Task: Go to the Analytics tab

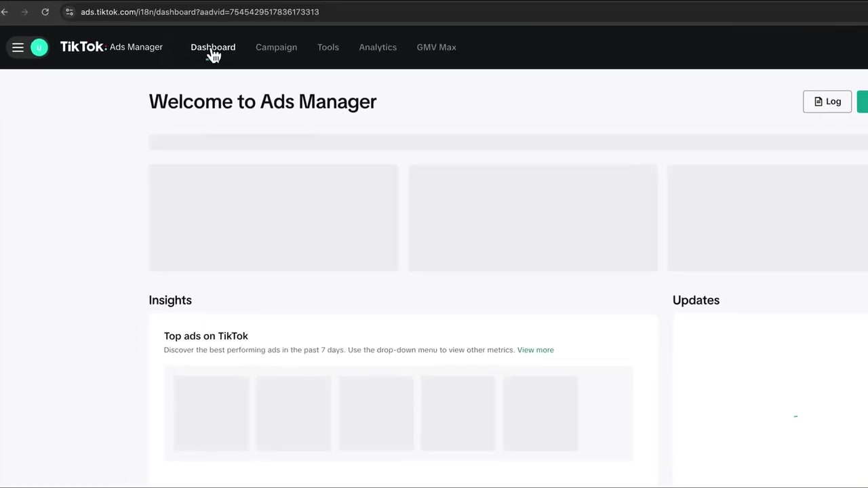Action: (378, 47)
